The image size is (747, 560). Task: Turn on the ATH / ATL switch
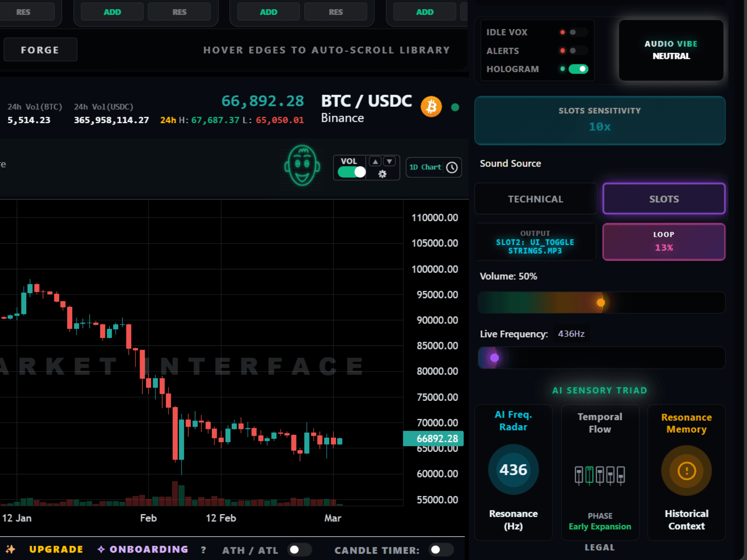(x=299, y=550)
